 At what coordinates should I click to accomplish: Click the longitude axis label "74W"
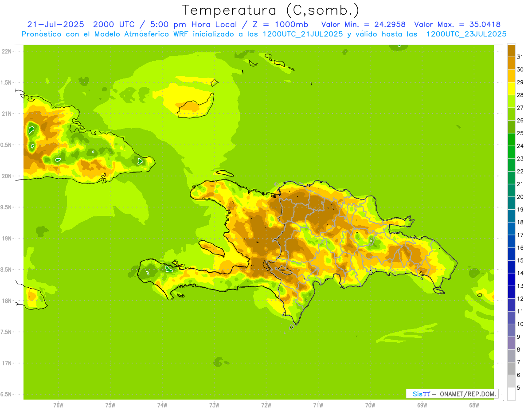point(162,405)
